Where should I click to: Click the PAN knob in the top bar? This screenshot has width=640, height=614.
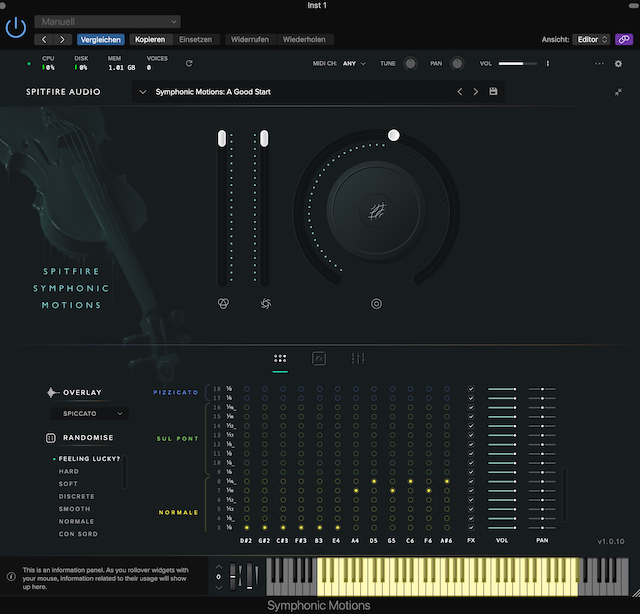tap(457, 64)
